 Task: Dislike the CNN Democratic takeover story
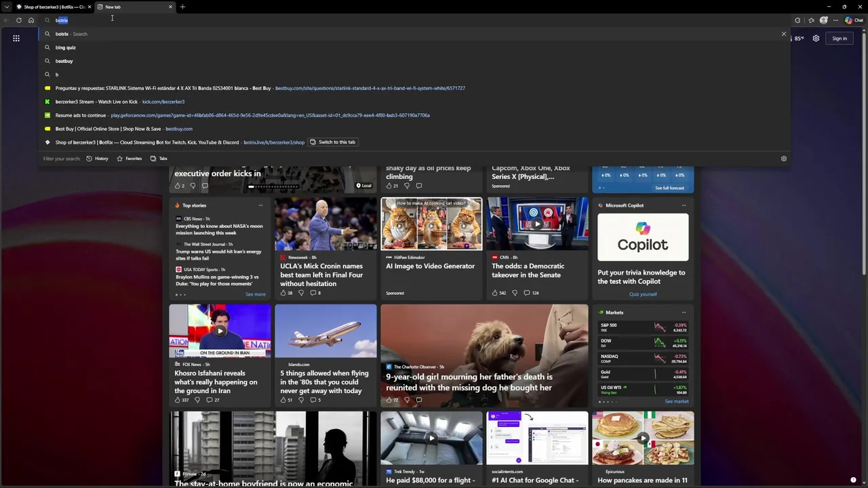click(x=515, y=293)
